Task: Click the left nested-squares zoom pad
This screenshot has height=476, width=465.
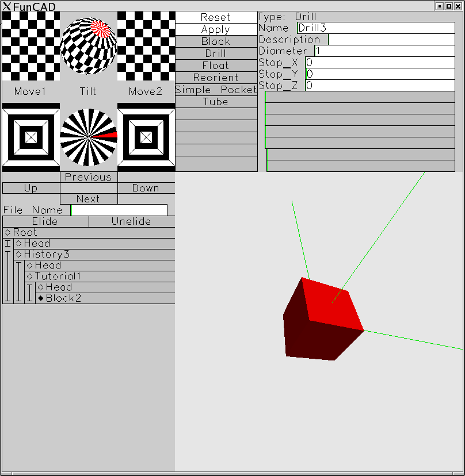Action: click(31, 137)
